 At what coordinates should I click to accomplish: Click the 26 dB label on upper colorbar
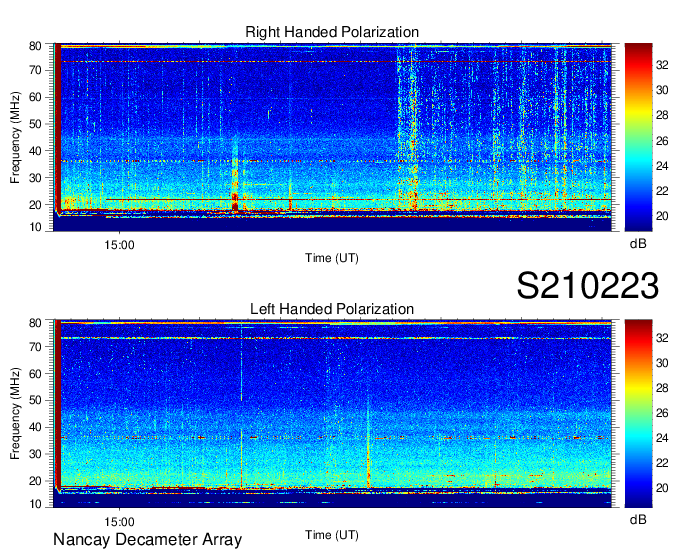pos(662,141)
